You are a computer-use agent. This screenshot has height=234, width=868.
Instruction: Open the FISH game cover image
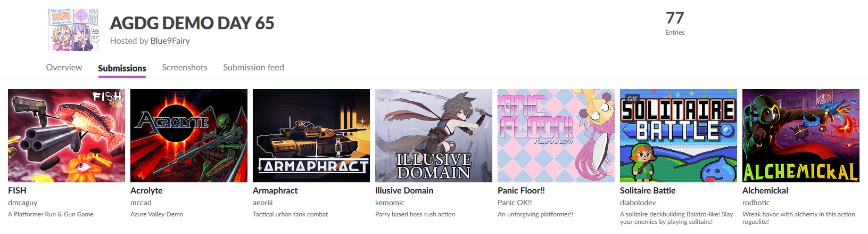pyautogui.click(x=67, y=135)
